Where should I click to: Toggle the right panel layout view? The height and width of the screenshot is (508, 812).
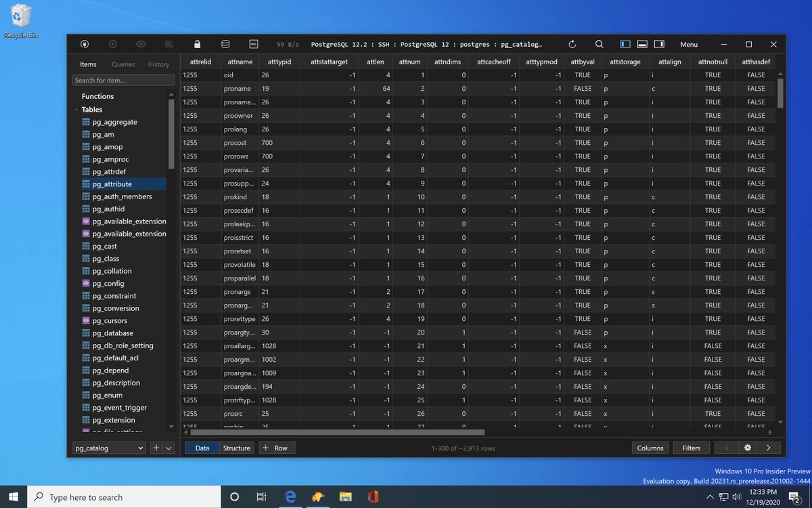(658, 44)
